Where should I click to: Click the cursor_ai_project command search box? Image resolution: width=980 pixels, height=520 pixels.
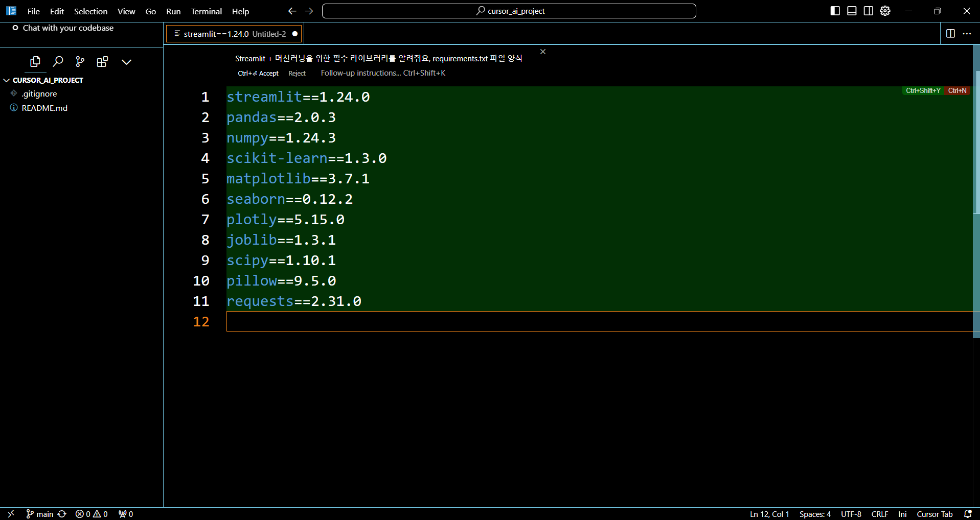[x=509, y=11]
